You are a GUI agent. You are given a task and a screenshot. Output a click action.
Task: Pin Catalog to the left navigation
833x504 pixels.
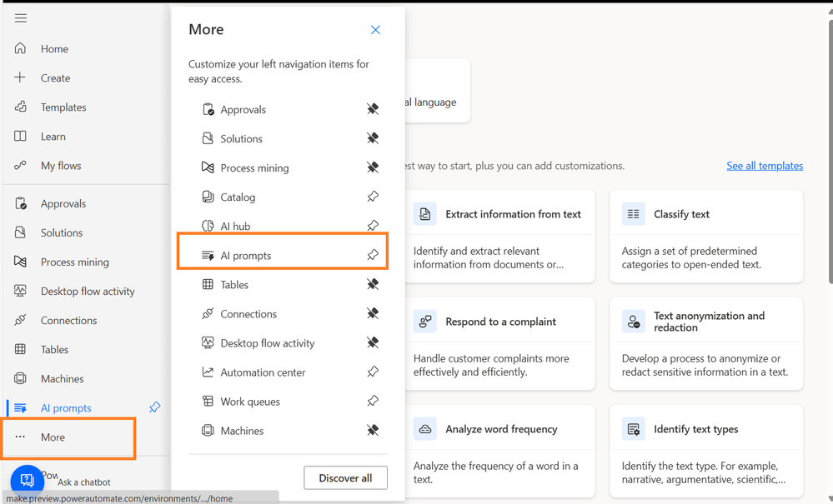click(x=373, y=197)
